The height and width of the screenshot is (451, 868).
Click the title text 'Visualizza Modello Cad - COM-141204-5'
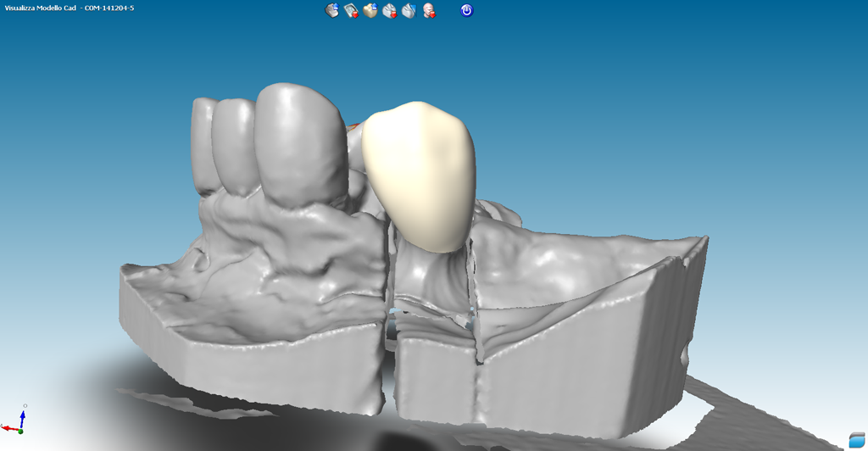[70, 8]
